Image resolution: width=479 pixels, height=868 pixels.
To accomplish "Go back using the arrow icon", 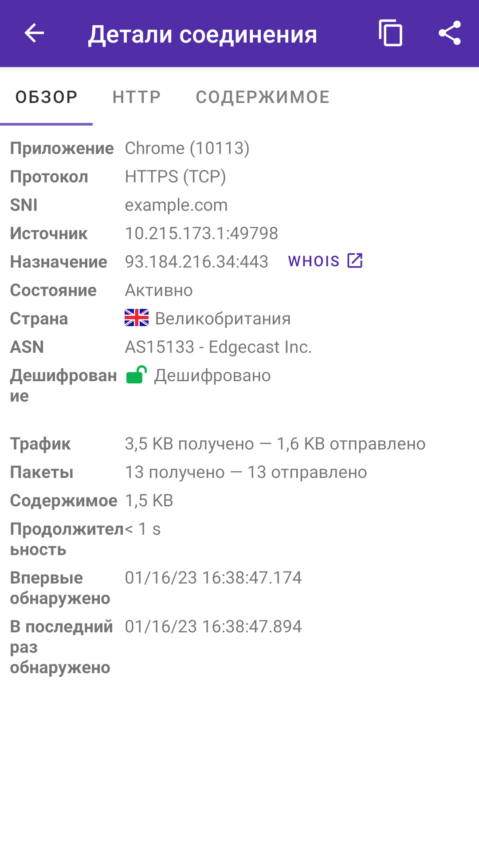I will click(34, 33).
